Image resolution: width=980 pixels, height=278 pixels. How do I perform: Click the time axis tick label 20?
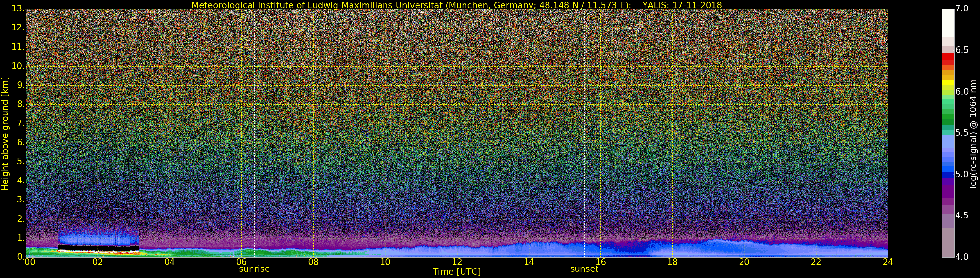tap(744, 262)
